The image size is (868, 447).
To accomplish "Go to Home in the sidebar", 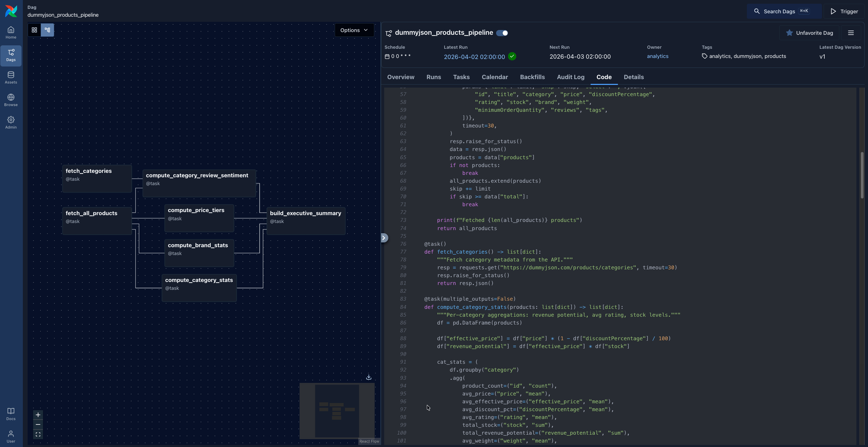I will (x=11, y=33).
